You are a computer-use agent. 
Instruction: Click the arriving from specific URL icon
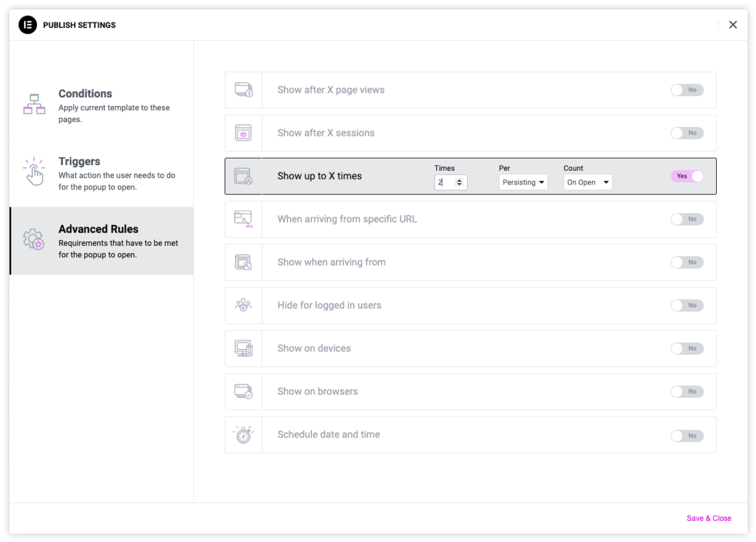pos(244,219)
